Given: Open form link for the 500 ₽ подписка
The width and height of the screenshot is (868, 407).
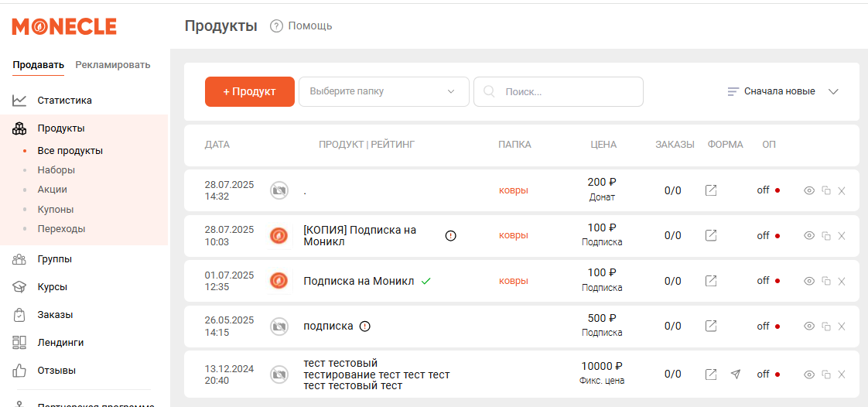Looking at the screenshot, I should pyautogui.click(x=710, y=327).
